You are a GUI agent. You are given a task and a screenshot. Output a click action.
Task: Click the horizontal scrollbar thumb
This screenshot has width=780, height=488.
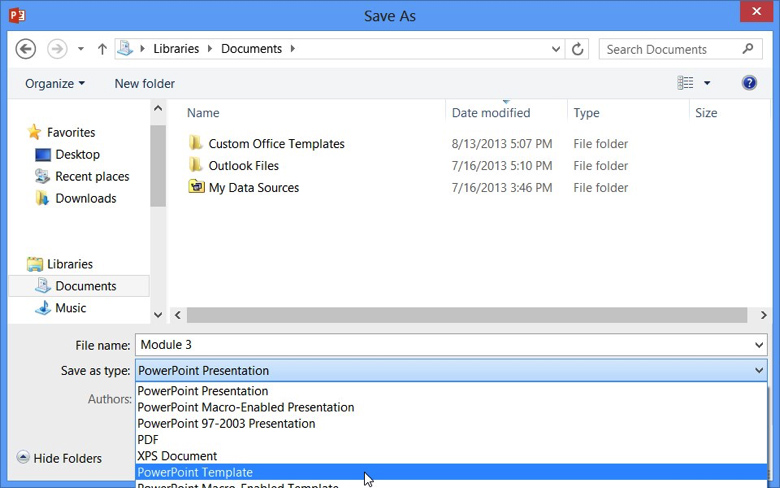click(467, 315)
